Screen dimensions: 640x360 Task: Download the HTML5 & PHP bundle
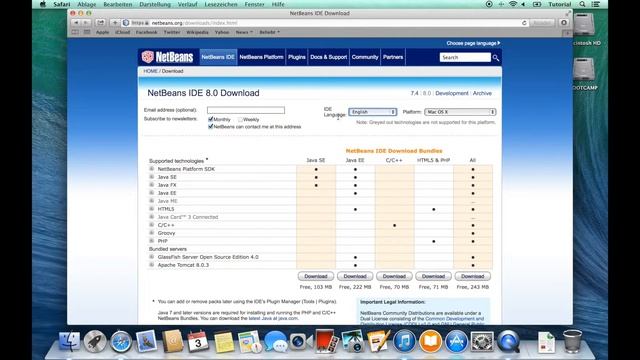tap(433, 276)
